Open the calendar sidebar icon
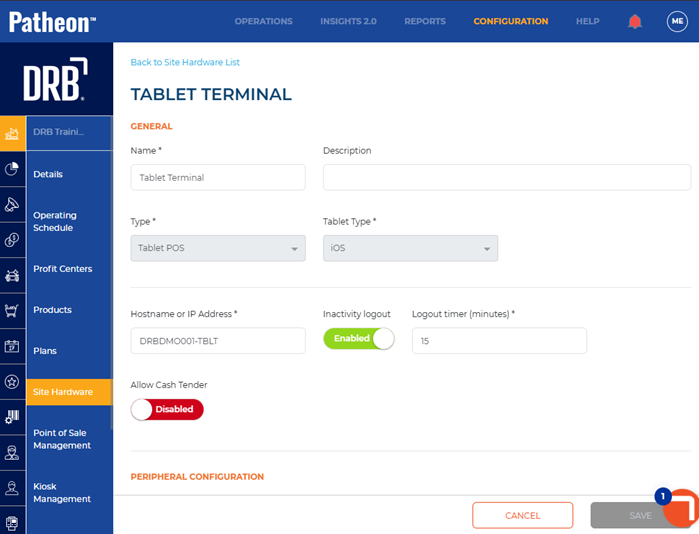The width and height of the screenshot is (699, 534). pyautogui.click(x=12, y=346)
